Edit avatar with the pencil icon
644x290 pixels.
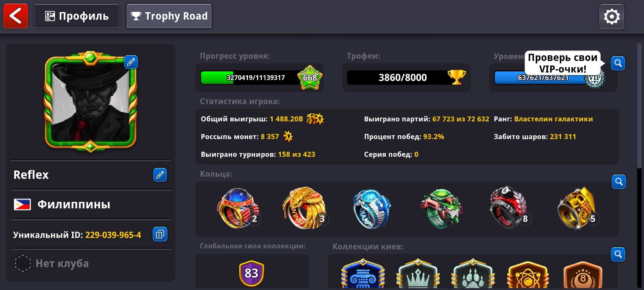pos(131,62)
